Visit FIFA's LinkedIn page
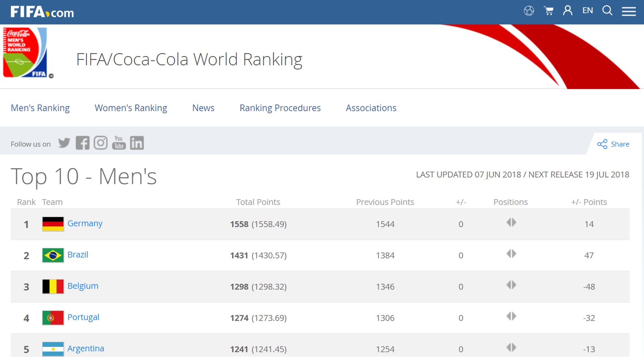The image size is (644, 357). pos(137,143)
